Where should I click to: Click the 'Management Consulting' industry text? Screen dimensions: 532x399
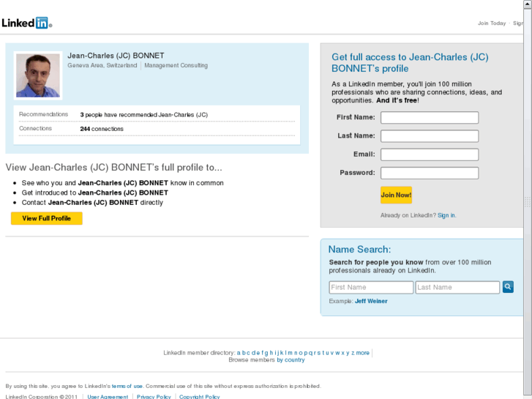pos(176,65)
